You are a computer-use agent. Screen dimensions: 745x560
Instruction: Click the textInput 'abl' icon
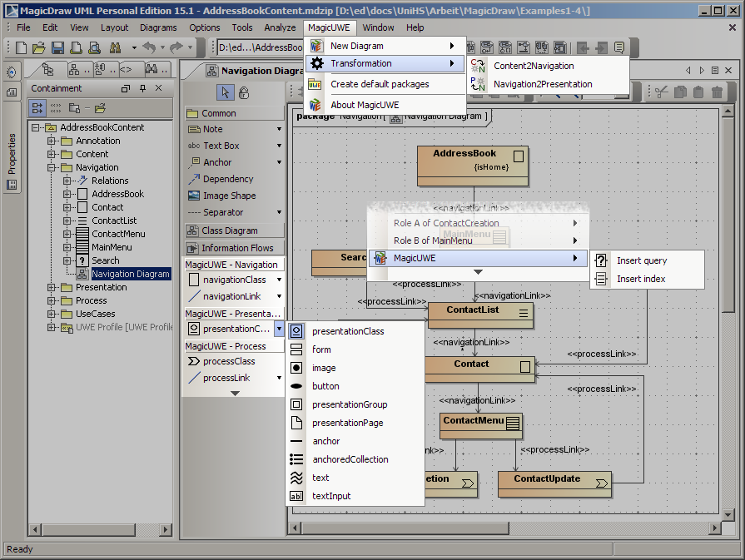point(296,496)
